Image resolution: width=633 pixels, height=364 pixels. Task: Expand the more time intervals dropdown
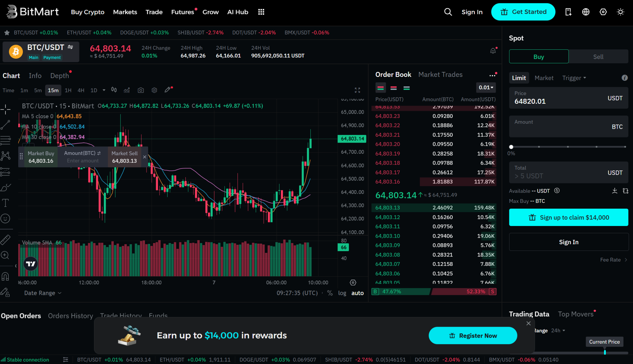tap(104, 90)
